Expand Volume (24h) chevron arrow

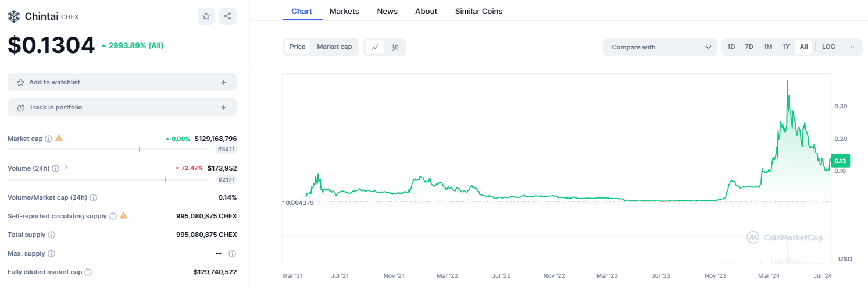click(x=66, y=168)
